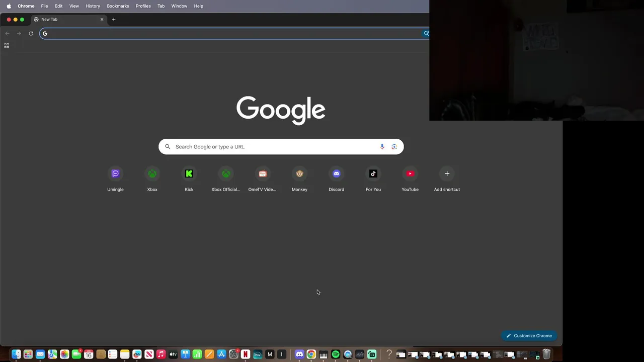Add a new shortcut
The width and height of the screenshot is (644, 362).
[447, 179]
